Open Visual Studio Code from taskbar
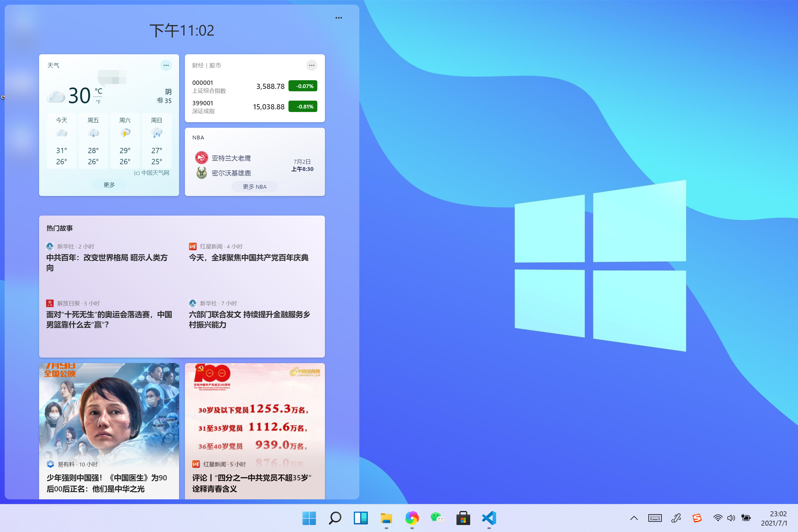The height and width of the screenshot is (532, 798). click(x=489, y=518)
